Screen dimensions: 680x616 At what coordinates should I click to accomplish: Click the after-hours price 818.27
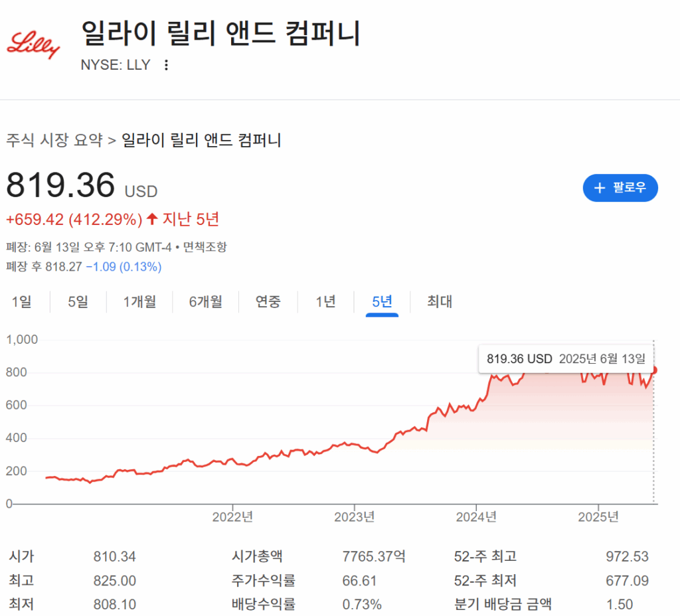tap(63, 267)
